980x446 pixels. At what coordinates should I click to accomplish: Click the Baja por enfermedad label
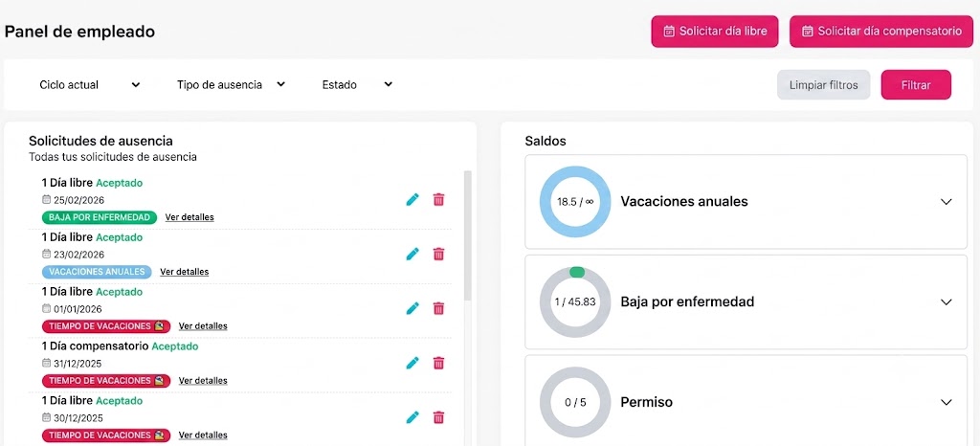(x=687, y=302)
